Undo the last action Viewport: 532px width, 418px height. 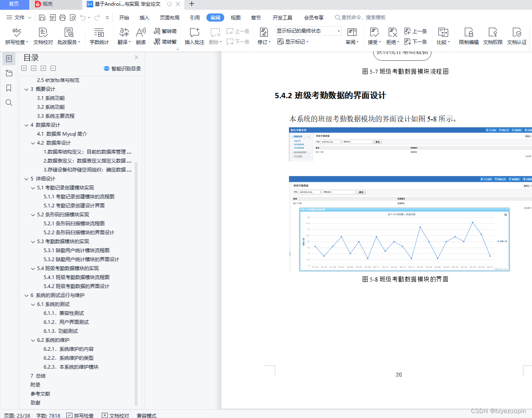(83, 18)
